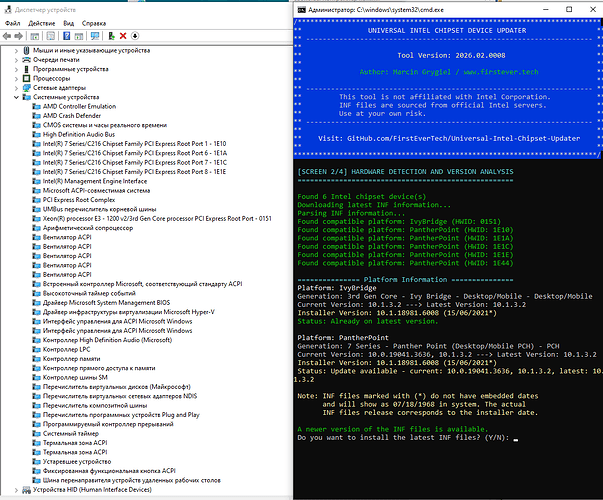This screenshot has width=603, height=500.
Task: Expand the Процессоры node
Action: tap(16, 78)
